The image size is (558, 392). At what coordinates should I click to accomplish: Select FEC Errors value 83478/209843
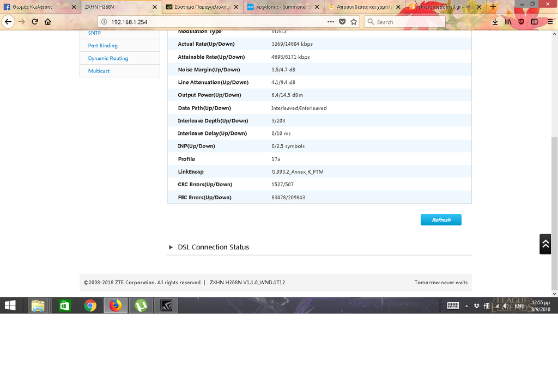(x=288, y=198)
